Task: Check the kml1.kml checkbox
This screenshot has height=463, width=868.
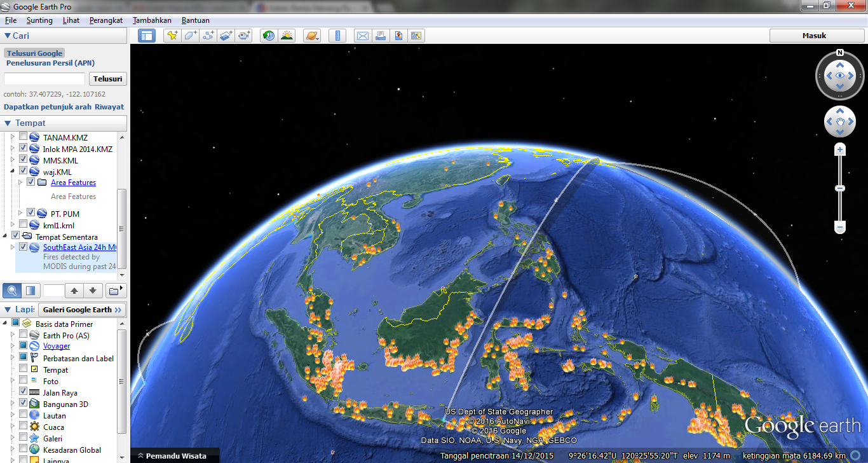Action: point(23,225)
